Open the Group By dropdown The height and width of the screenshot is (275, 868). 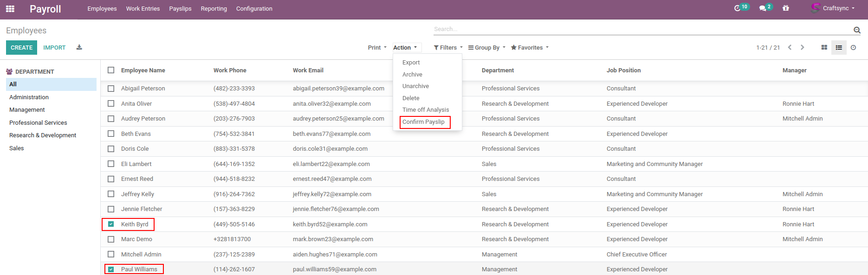point(486,47)
